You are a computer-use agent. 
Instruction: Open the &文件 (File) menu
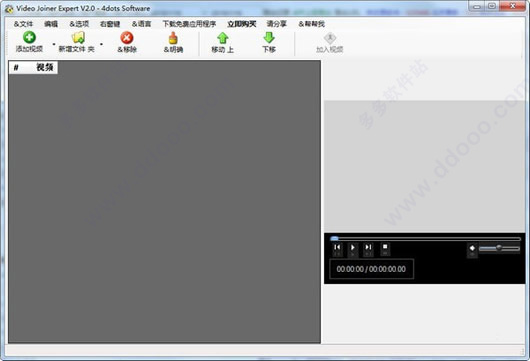[23, 24]
